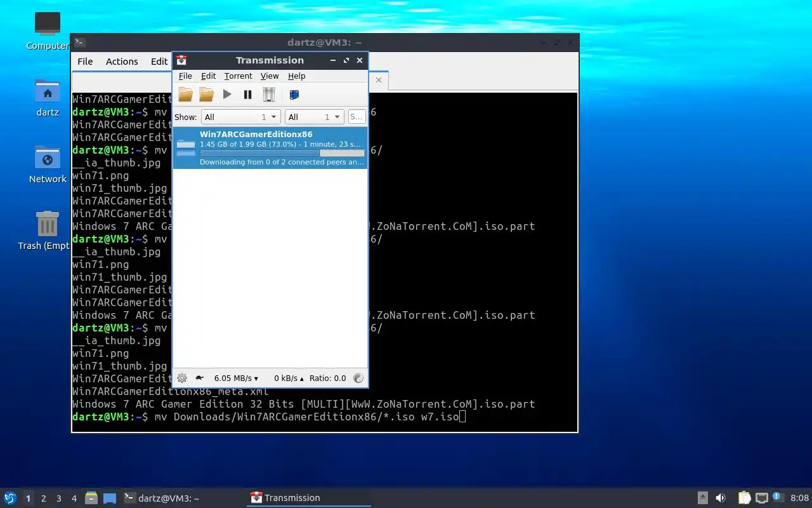Switch to workspace 3
The height and width of the screenshot is (508, 812).
point(59,498)
